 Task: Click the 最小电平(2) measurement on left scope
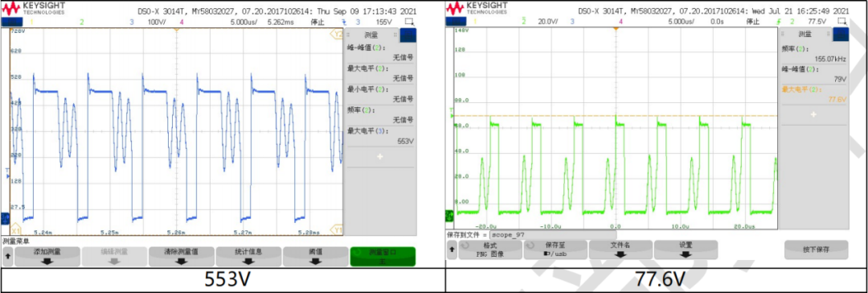click(x=380, y=94)
